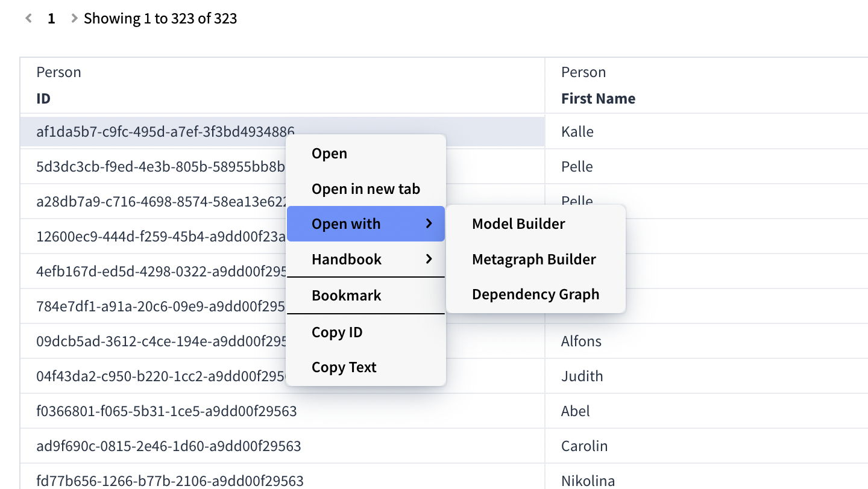The image size is (868, 489).
Task: Open with Dependency Graph
Action: click(535, 294)
